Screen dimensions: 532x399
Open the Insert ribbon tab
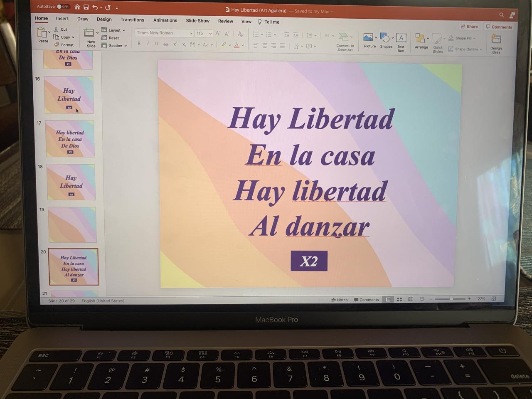[x=62, y=18]
